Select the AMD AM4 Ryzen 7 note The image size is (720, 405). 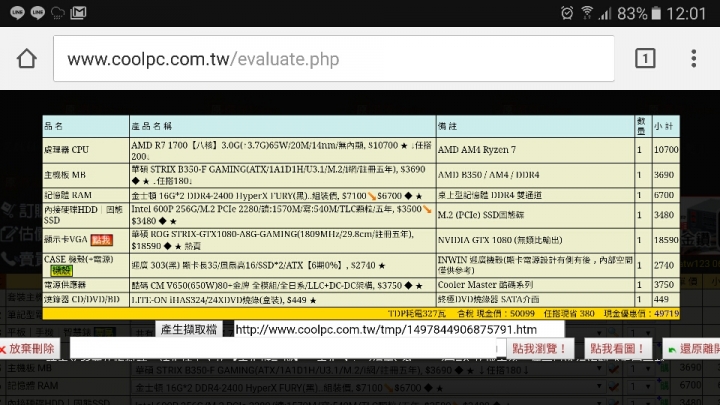click(535, 150)
